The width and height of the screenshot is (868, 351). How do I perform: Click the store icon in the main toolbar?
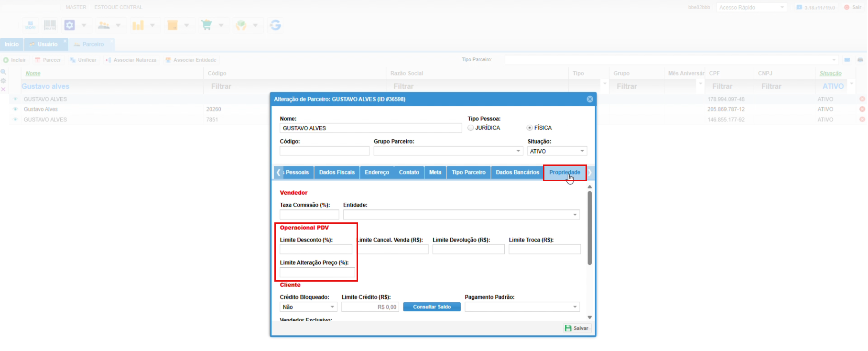30,25
